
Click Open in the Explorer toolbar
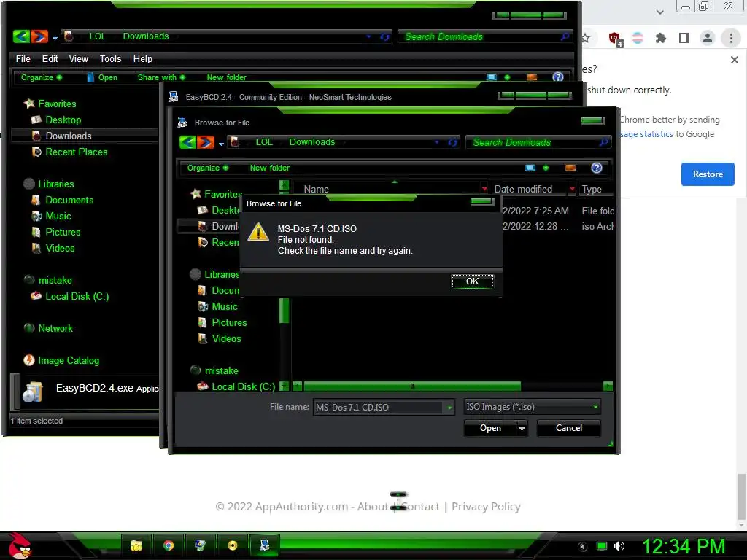102,77
